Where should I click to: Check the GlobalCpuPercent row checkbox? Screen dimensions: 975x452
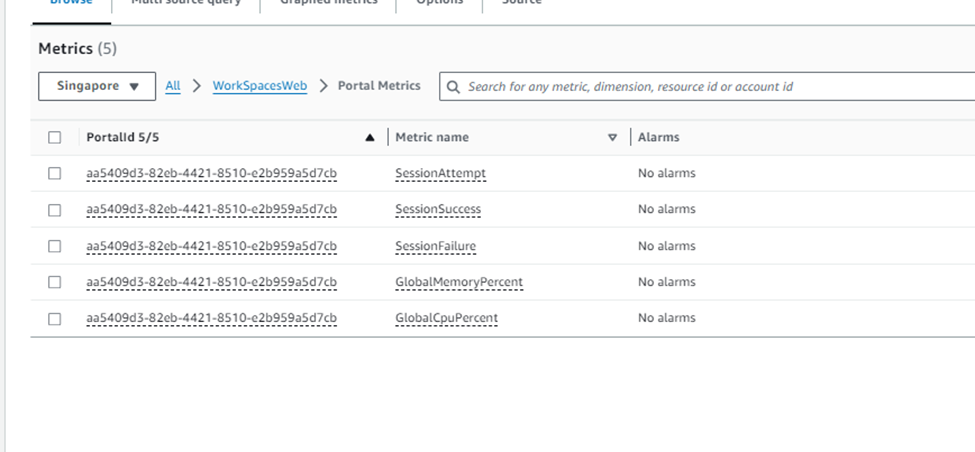55,319
